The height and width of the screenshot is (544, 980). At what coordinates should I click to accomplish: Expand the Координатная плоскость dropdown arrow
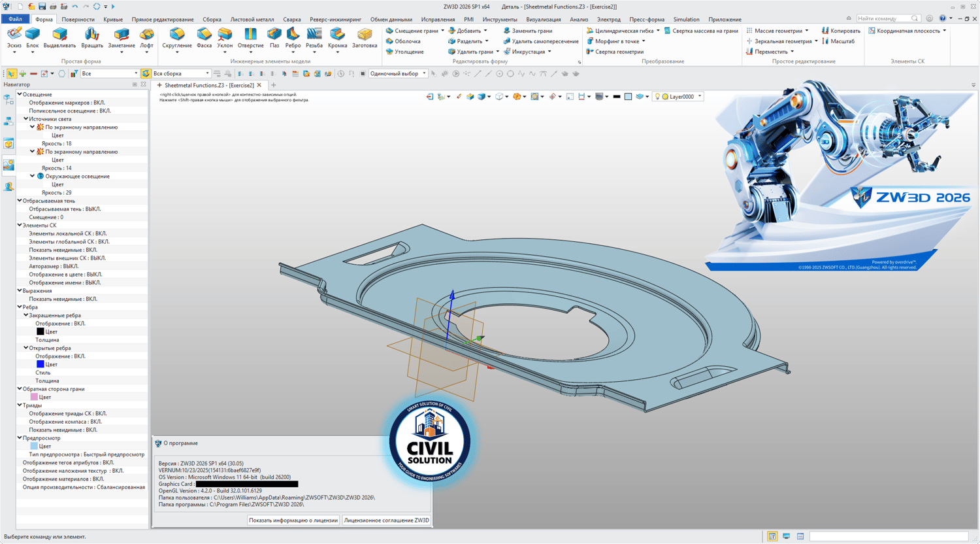tap(944, 31)
